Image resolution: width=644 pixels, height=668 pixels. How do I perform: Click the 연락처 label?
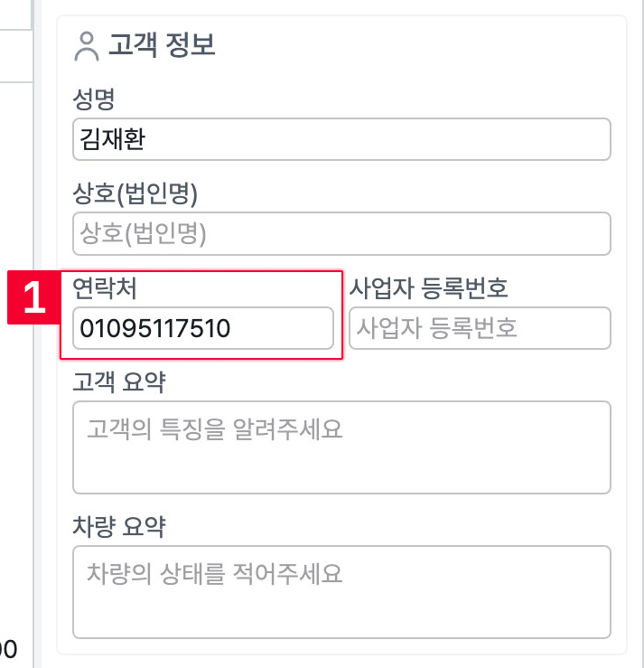coord(104,288)
